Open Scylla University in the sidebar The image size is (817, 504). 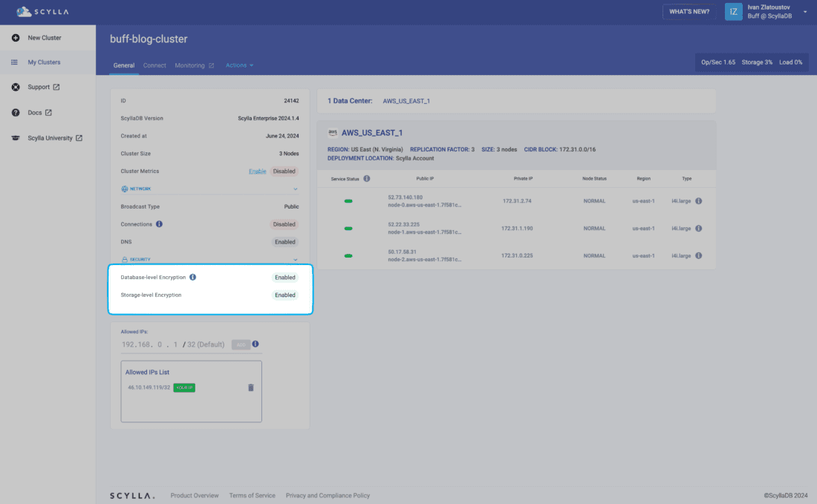tap(51, 138)
